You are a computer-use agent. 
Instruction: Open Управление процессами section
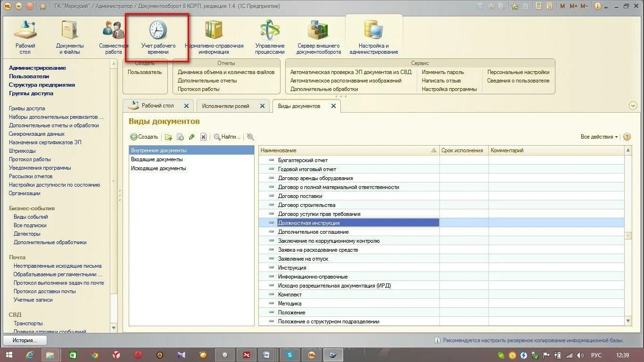click(270, 38)
